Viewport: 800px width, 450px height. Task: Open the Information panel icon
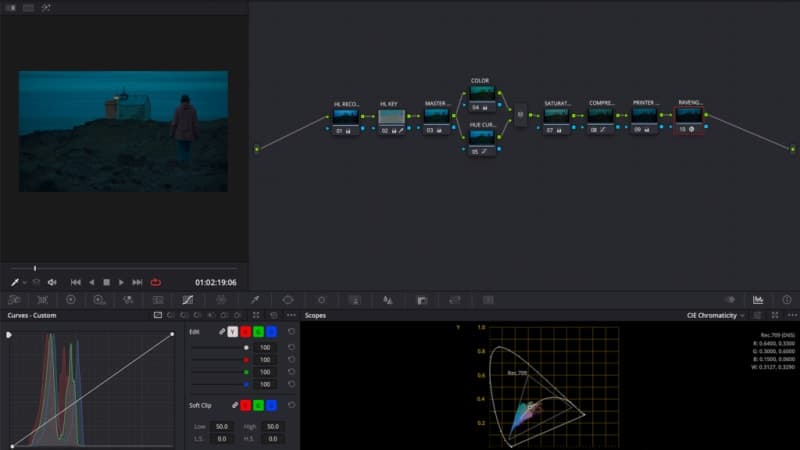[x=787, y=300]
